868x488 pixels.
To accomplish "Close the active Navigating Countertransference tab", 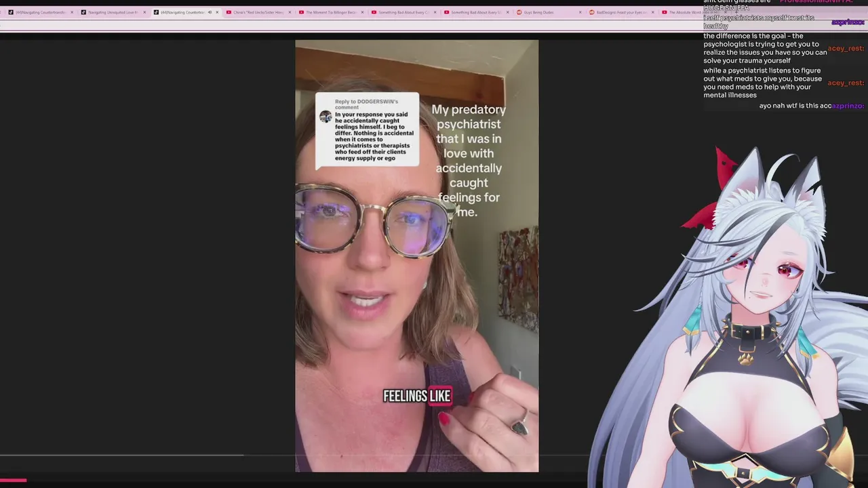I will (x=217, y=12).
